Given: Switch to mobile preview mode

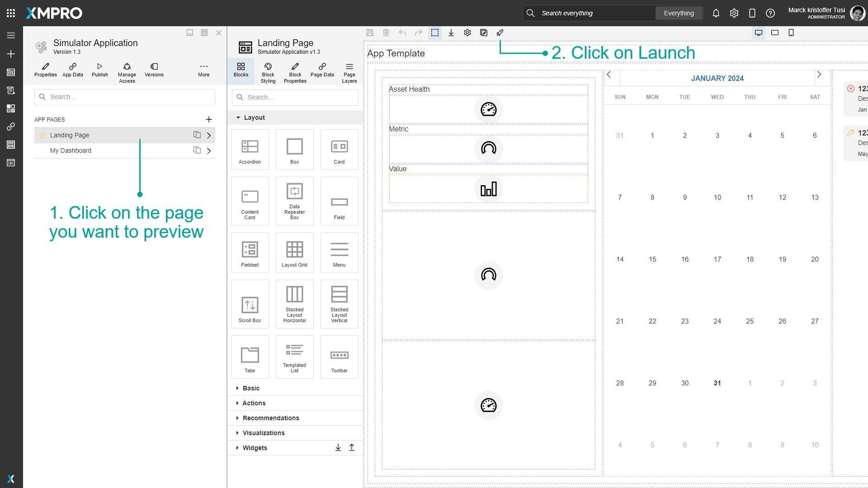Looking at the screenshot, I should (x=791, y=32).
